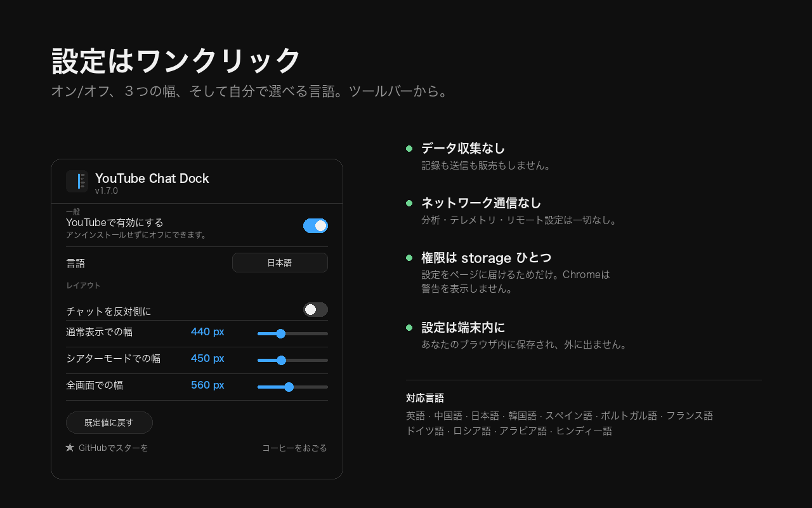The image size is (812, 508).
Task: Click the YouTube Chat Dock title text
Action: pyautogui.click(x=152, y=178)
